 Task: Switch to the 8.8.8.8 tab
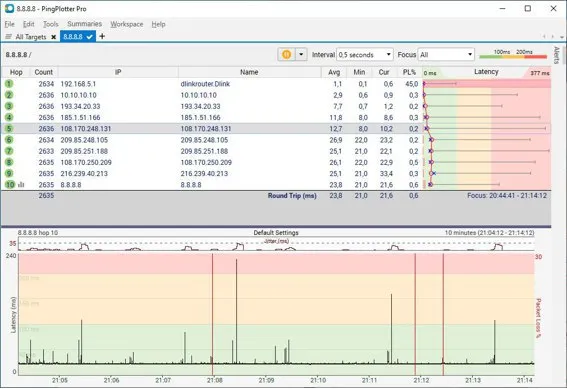(x=78, y=37)
